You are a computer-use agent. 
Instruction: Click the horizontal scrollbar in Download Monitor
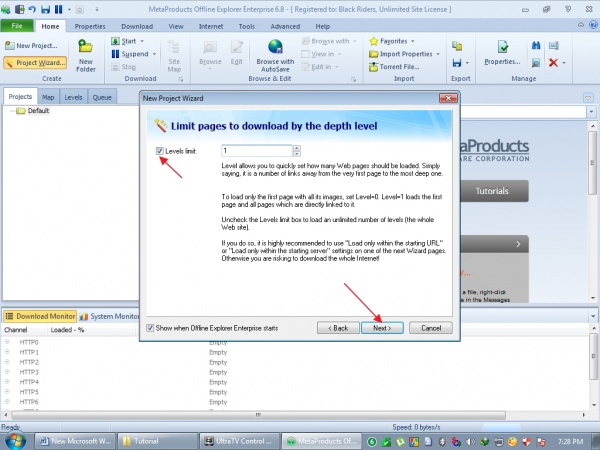pyautogui.click(x=259, y=415)
